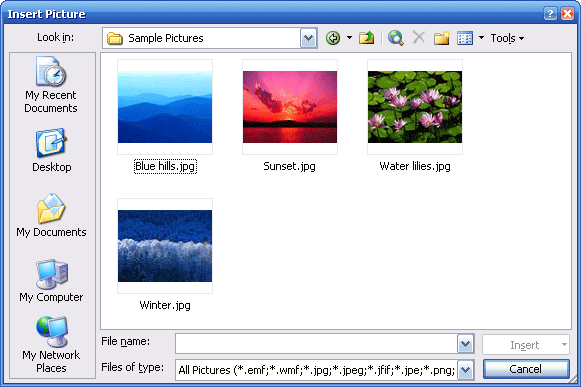Screen dimensions: 581x387
Task: Click the Sunset.jpg file name
Action: pyautogui.click(x=289, y=166)
